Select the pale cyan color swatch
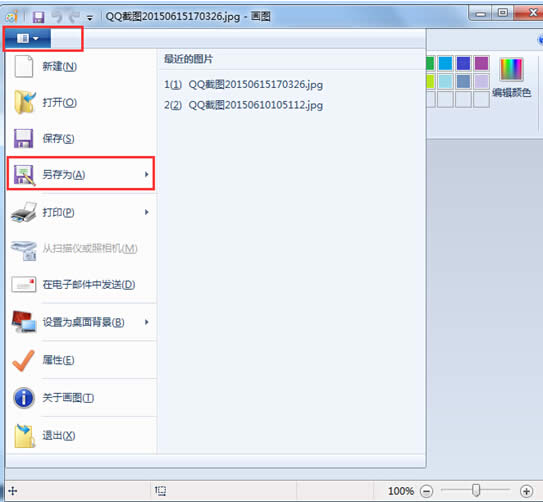This screenshot has height=502, width=543. [445, 81]
